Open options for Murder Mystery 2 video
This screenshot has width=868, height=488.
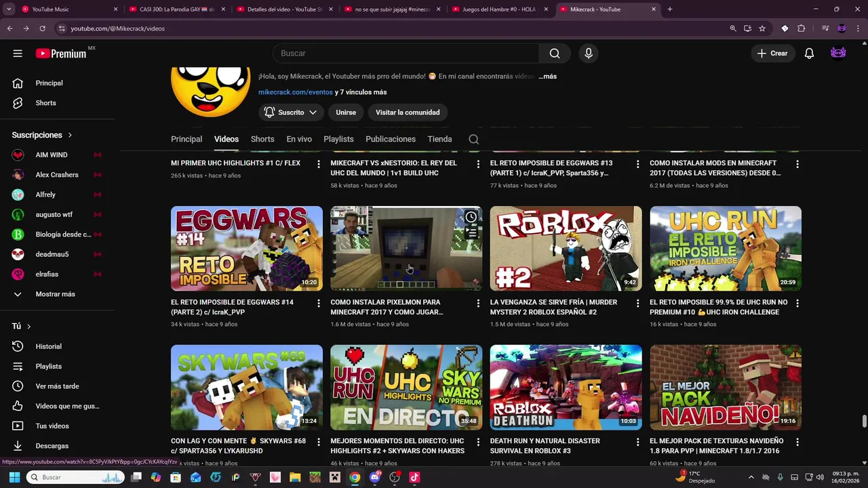click(x=637, y=303)
